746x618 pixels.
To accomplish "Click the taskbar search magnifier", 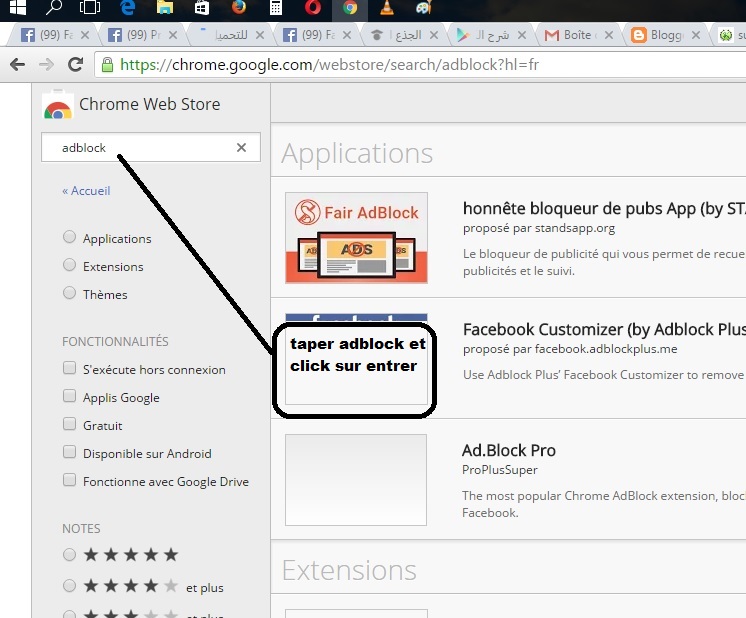I will [x=54, y=7].
